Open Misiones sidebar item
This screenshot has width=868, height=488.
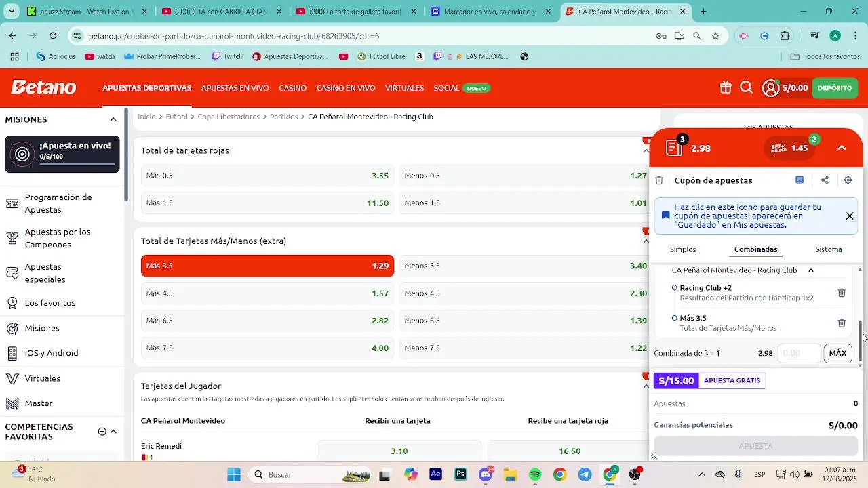click(x=61, y=328)
